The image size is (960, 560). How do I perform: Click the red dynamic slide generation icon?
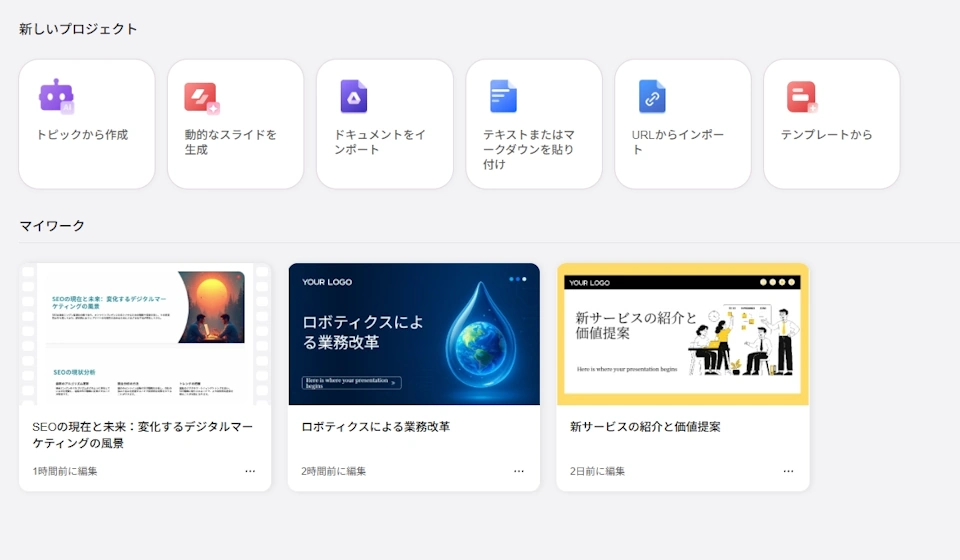(201, 98)
